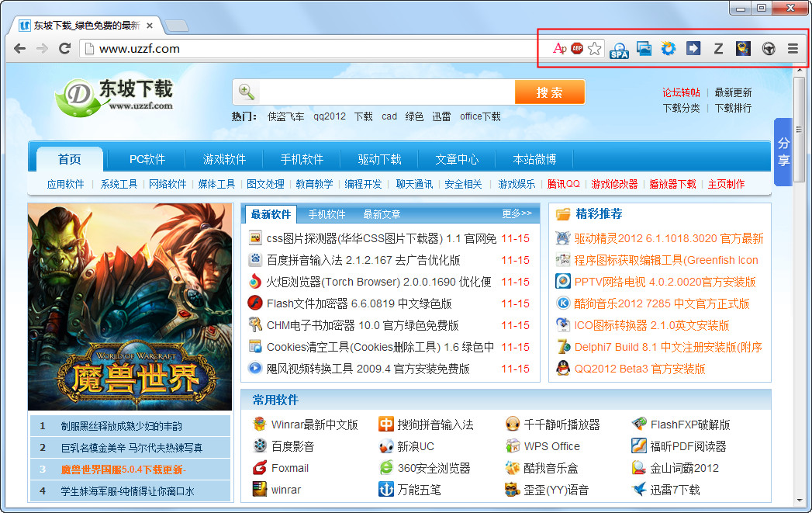The height and width of the screenshot is (513, 812).
Task: Close the 东坡下载 browser tab
Action: click(150, 26)
